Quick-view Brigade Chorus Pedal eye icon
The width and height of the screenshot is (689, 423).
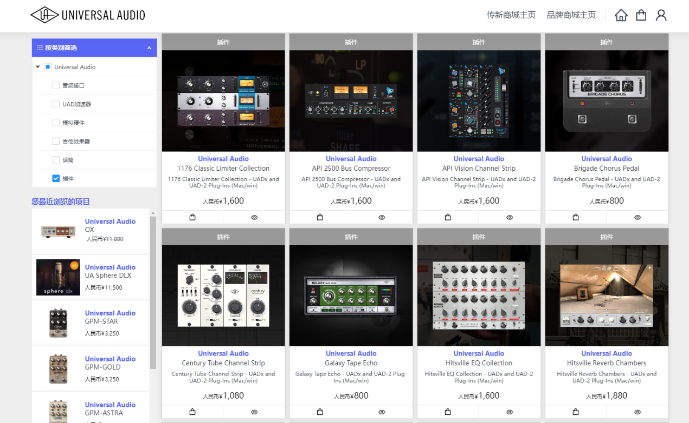(x=638, y=217)
